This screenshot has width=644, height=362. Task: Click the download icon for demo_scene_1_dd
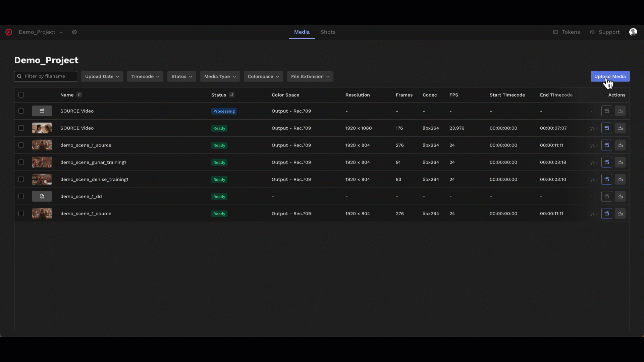tap(620, 196)
